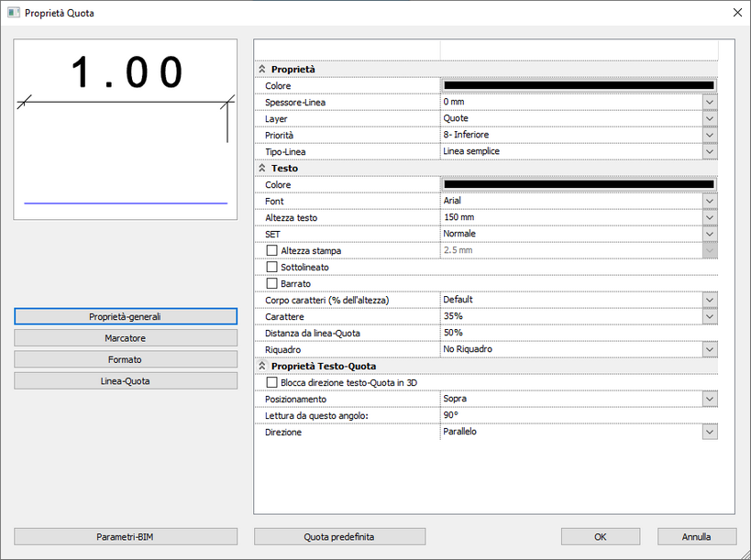Image resolution: width=751 pixels, height=560 pixels.
Task: Open the Riquadro dropdown arrow
Action: click(710, 349)
